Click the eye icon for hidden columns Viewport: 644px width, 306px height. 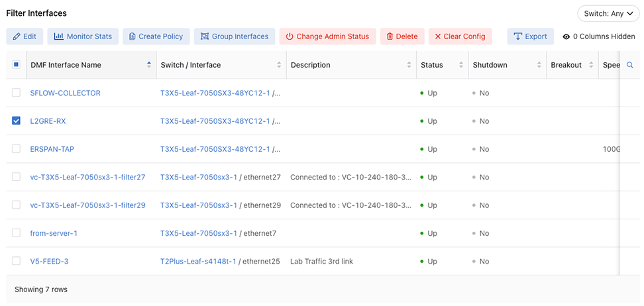(x=566, y=36)
